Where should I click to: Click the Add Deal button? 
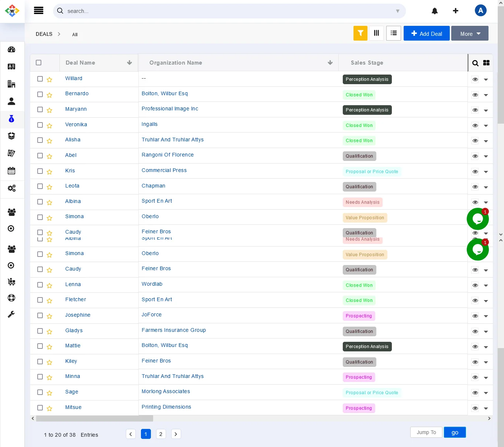click(427, 34)
